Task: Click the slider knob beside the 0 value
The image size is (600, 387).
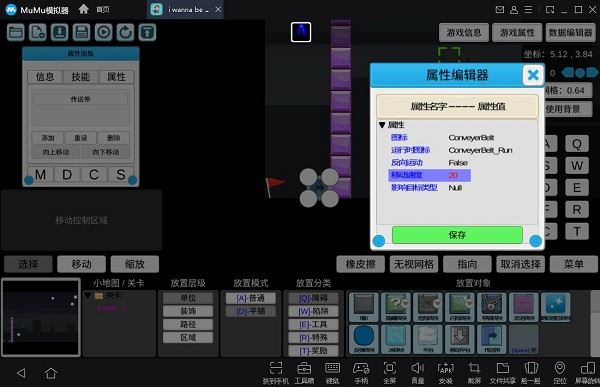Action: [x=580, y=73]
